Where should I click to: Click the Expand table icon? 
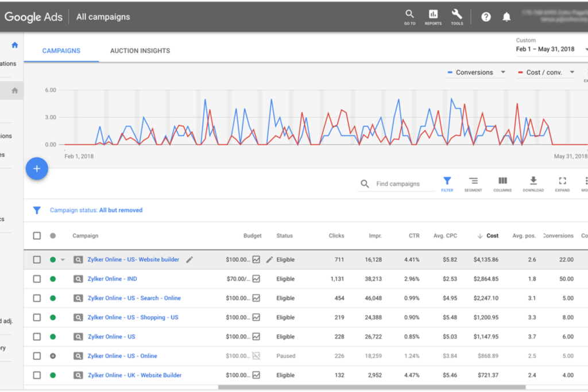coord(562,182)
